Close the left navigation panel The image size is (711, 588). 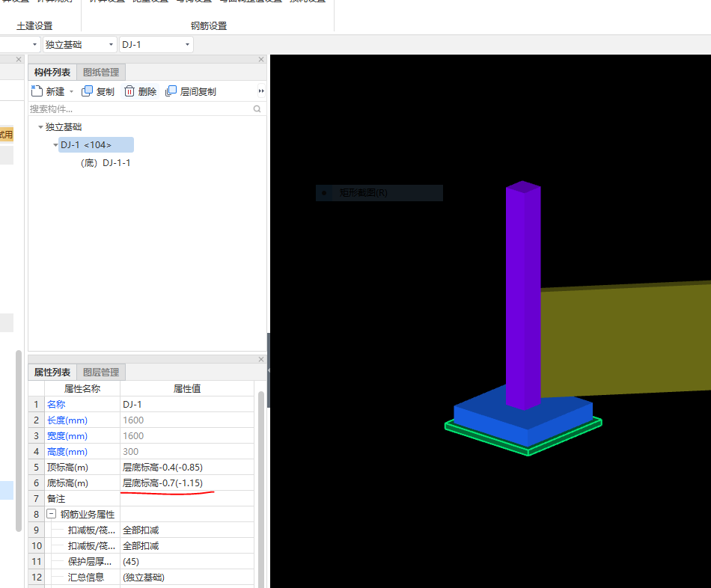[19, 59]
